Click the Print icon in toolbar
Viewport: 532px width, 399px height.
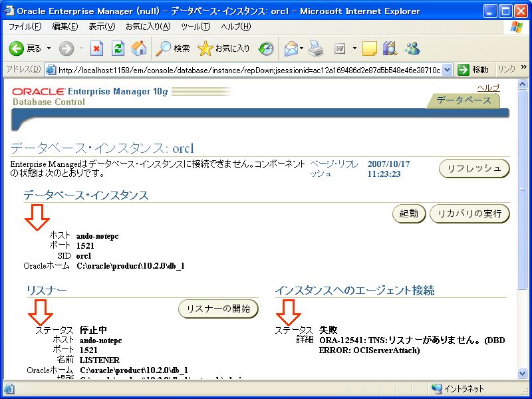click(x=316, y=49)
